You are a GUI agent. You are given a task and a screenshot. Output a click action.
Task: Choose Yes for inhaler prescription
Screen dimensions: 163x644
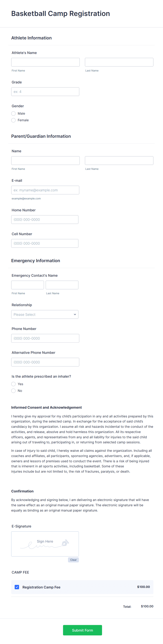coord(13,384)
